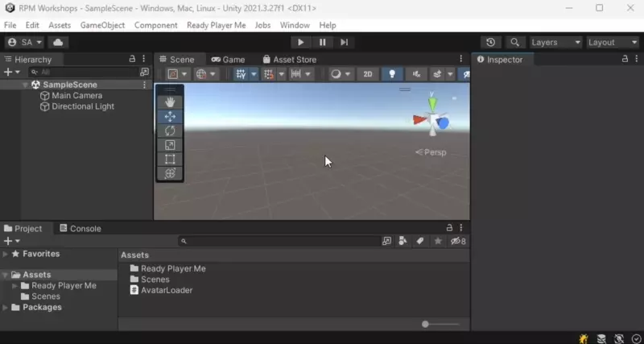The width and height of the screenshot is (644, 344).
Task: Click the Pause button
Action: [x=322, y=42]
